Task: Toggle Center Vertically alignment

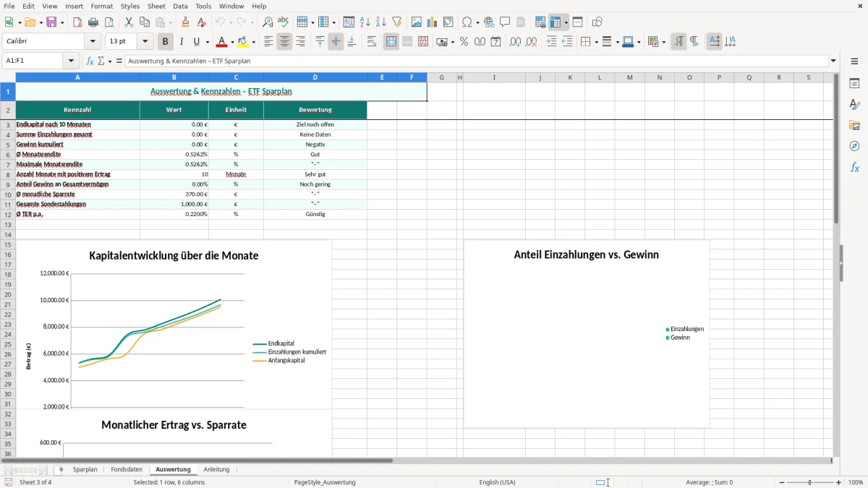Action: 336,42
